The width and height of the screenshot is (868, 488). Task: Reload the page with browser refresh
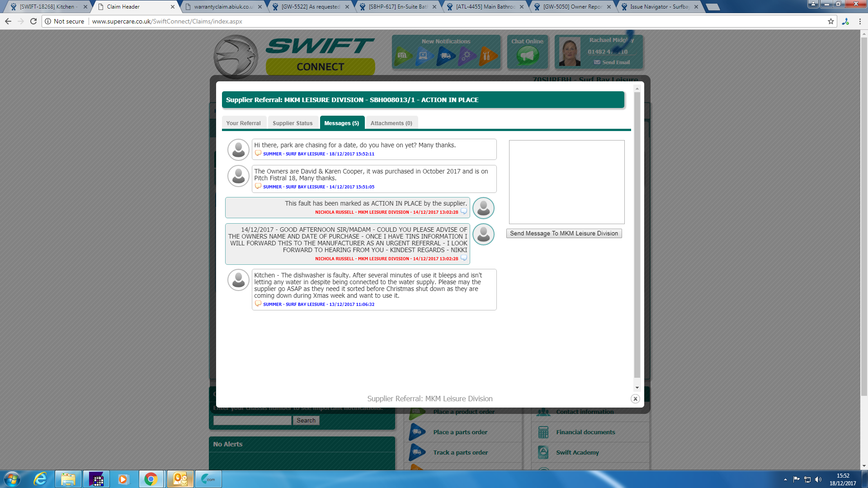pos(33,21)
